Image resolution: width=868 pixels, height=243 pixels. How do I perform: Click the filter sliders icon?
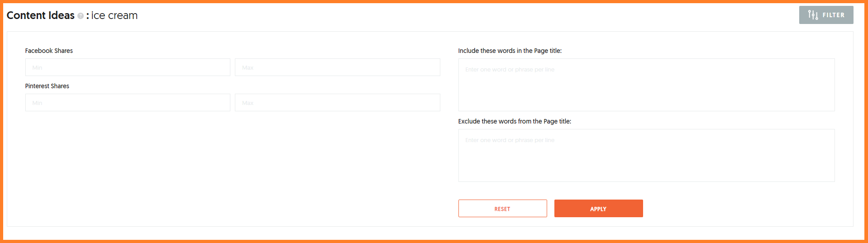pyautogui.click(x=813, y=15)
